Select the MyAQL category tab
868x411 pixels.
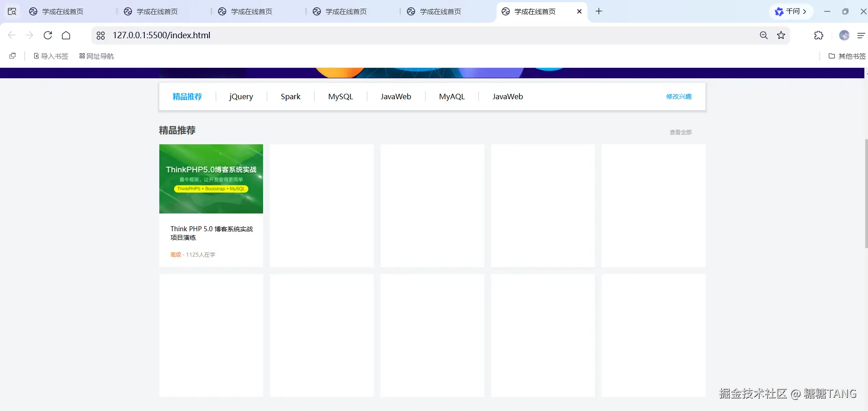[x=452, y=96]
